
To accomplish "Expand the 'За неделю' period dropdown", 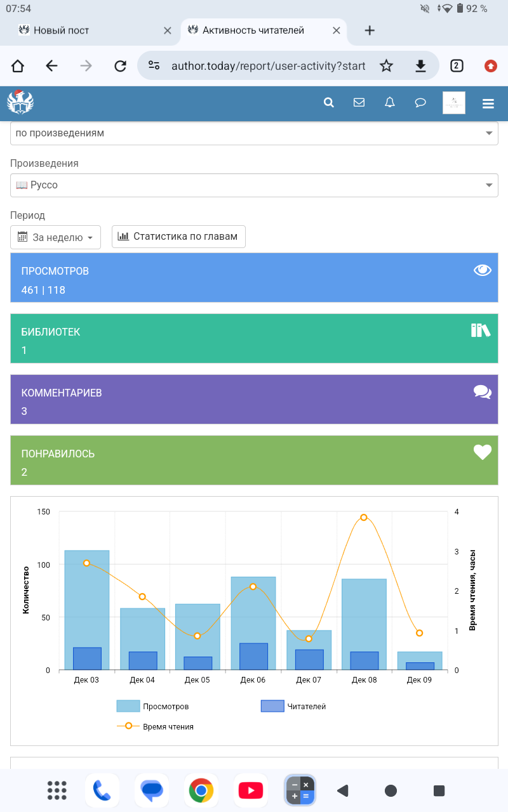I will point(56,237).
